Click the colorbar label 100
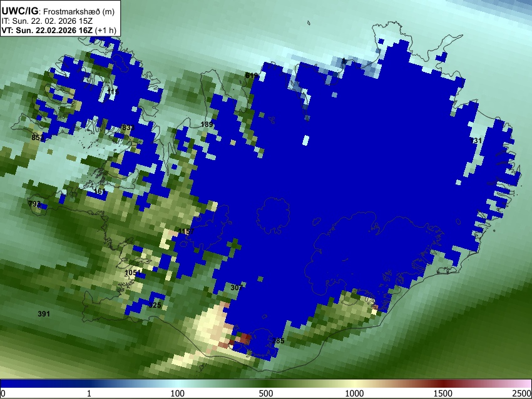The image size is (532, 399). point(178,393)
